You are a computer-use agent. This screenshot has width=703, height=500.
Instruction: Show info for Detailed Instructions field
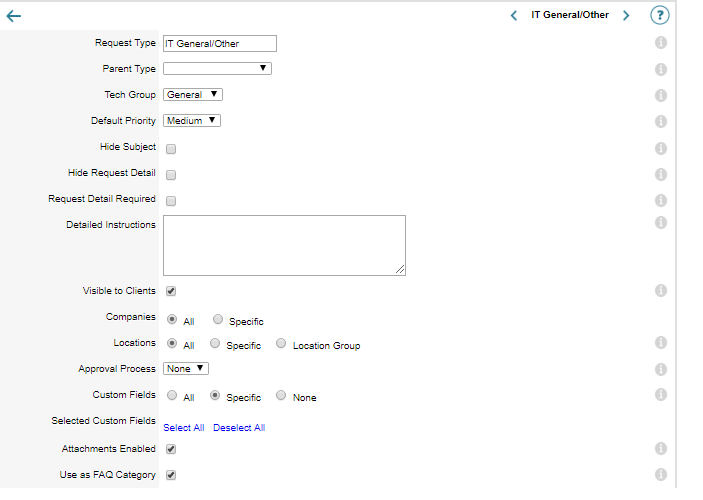tap(661, 222)
